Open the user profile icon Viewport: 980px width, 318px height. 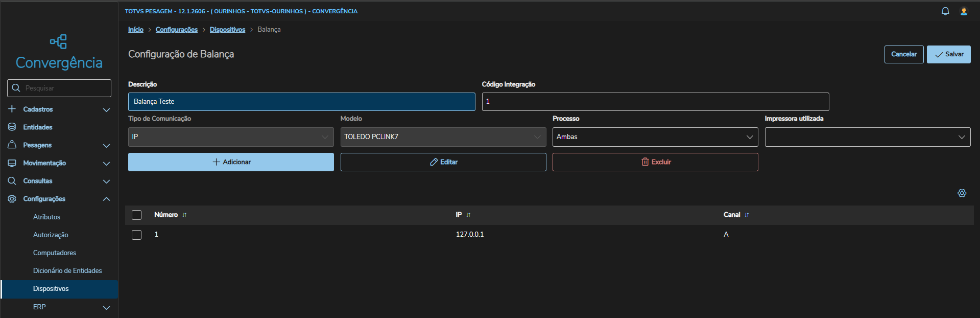click(x=964, y=11)
